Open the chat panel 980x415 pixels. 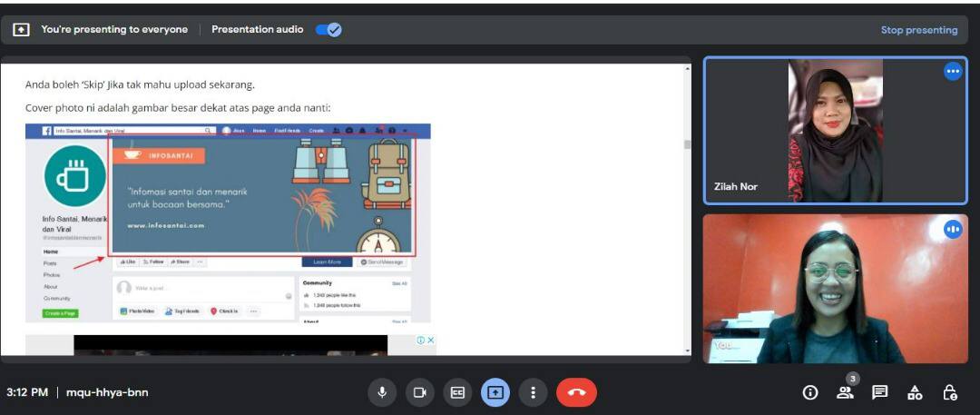coord(879,392)
